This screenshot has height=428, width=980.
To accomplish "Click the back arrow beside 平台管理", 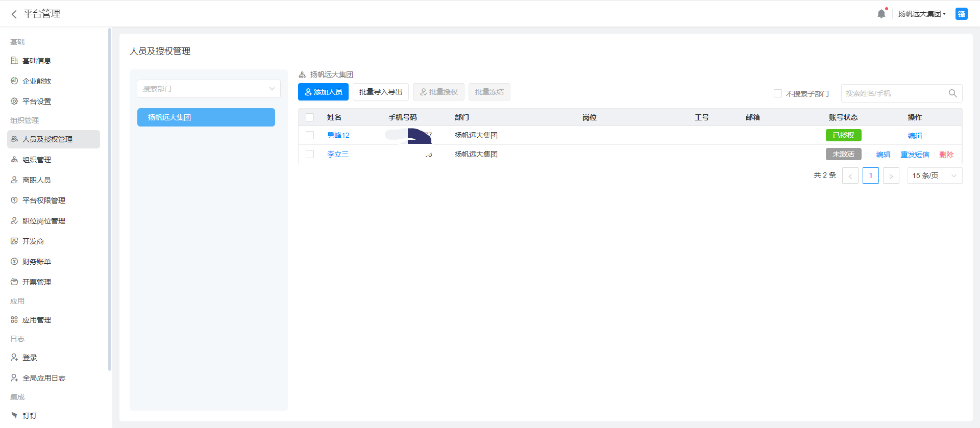I will coord(14,14).
